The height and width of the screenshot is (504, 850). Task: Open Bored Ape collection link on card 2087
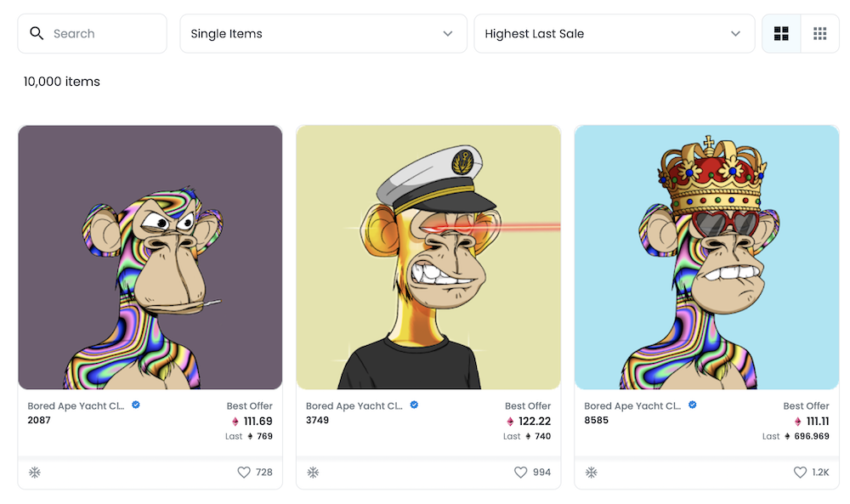pyautogui.click(x=76, y=406)
